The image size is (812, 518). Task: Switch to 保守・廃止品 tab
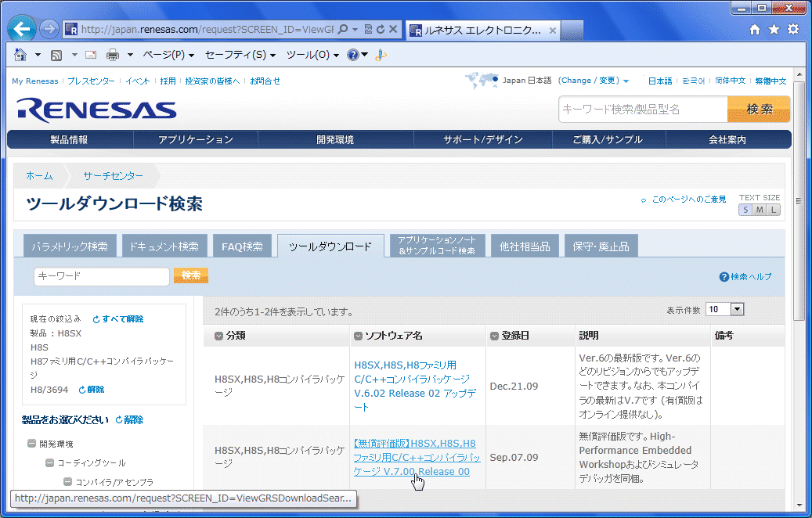point(601,246)
